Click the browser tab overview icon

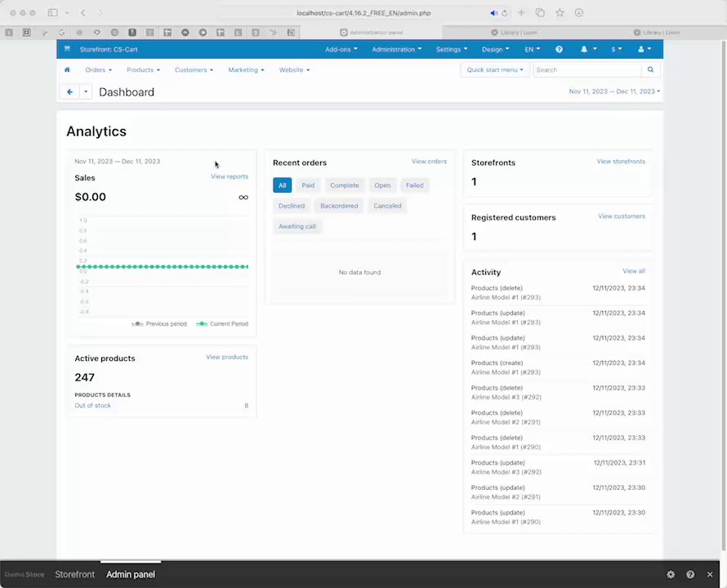540,12
